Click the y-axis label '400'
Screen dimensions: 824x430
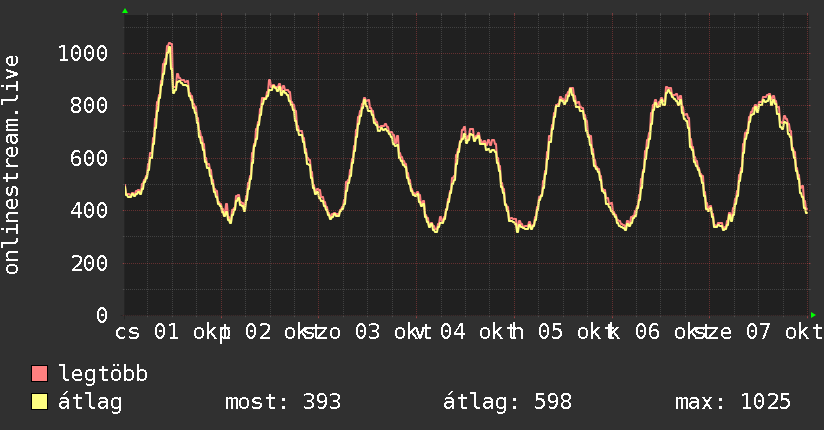[x=89, y=210]
